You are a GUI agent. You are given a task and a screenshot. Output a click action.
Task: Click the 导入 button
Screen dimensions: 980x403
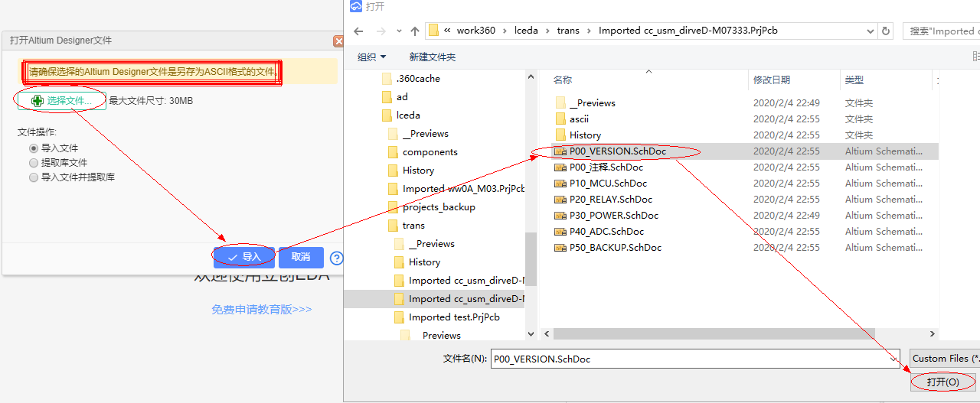point(244,257)
